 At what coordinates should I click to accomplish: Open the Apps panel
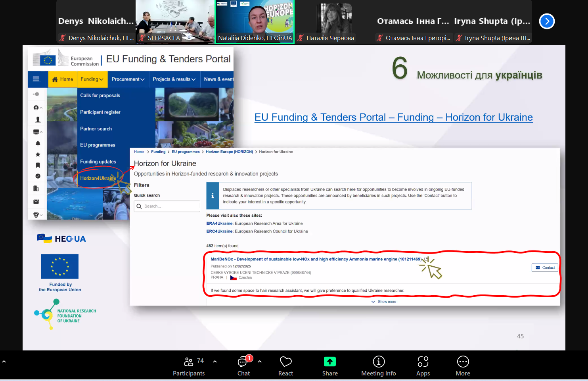[x=423, y=366]
